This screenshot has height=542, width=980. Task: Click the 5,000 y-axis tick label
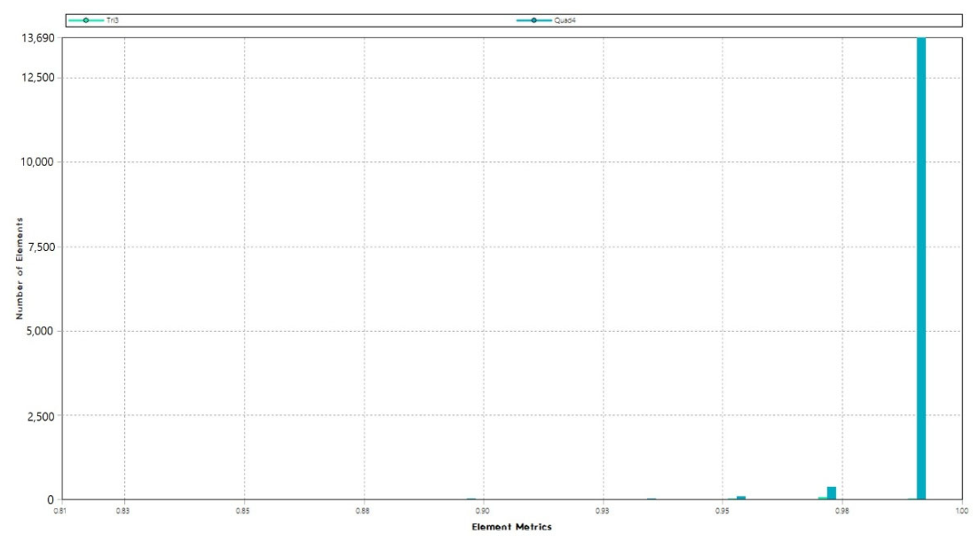[x=41, y=331]
